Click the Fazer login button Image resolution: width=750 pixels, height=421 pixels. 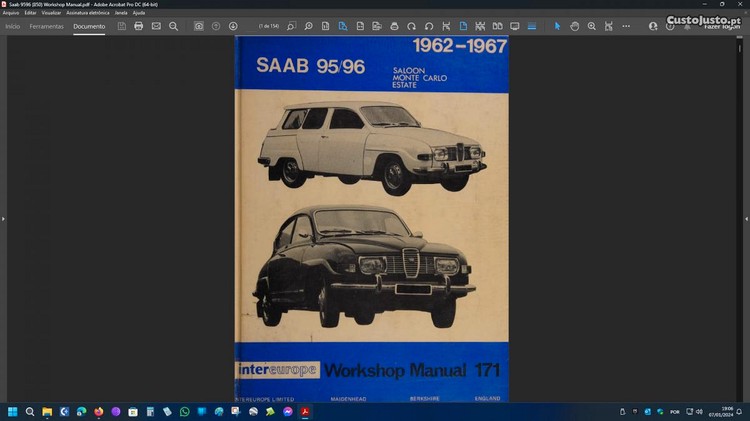coord(721,27)
